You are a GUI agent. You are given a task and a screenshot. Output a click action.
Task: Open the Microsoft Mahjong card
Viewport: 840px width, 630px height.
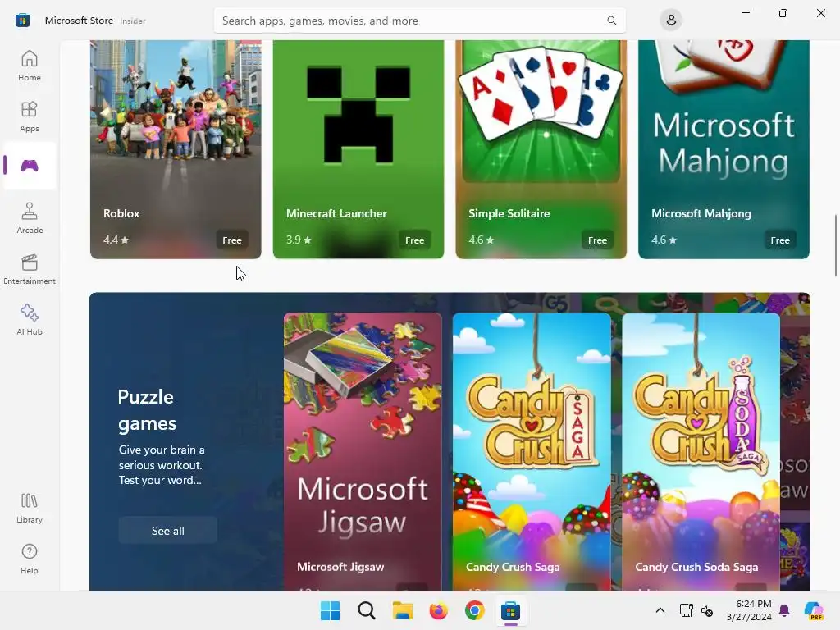click(x=724, y=149)
